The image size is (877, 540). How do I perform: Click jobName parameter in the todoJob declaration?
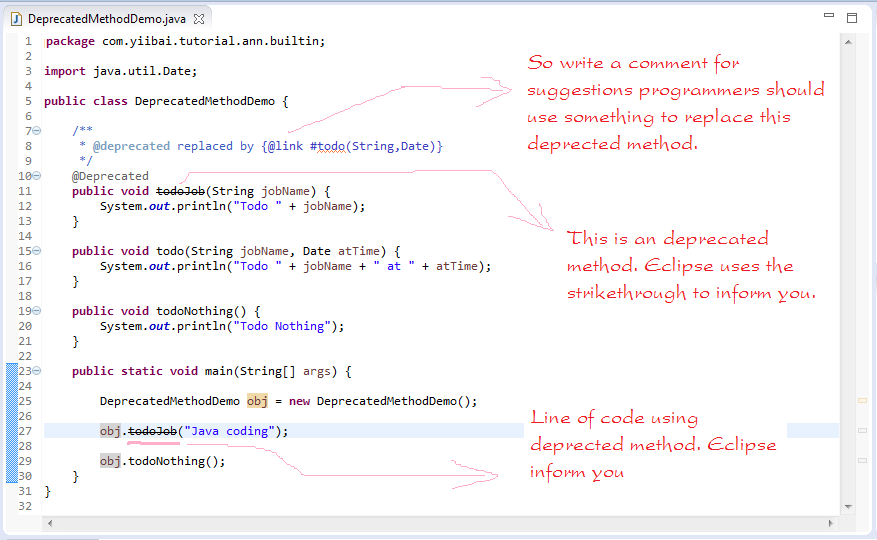coord(285,191)
